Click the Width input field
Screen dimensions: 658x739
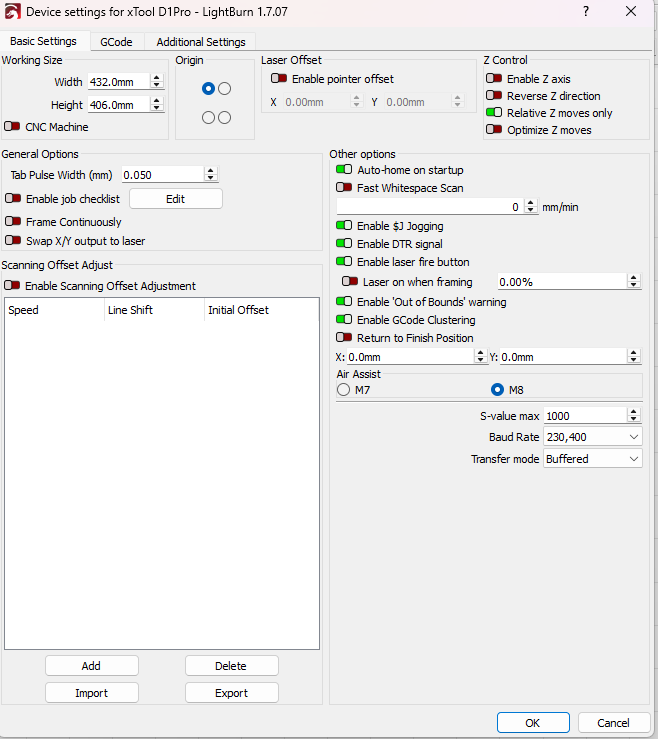(119, 82)
